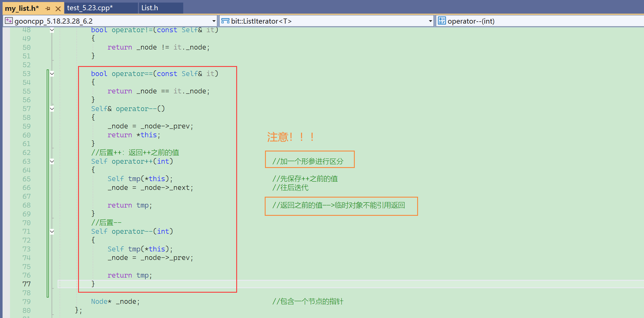Screen dimensions: 644x318
Task: Collapse prefix operator--() at line 57
Action: [x=52, y=109]
